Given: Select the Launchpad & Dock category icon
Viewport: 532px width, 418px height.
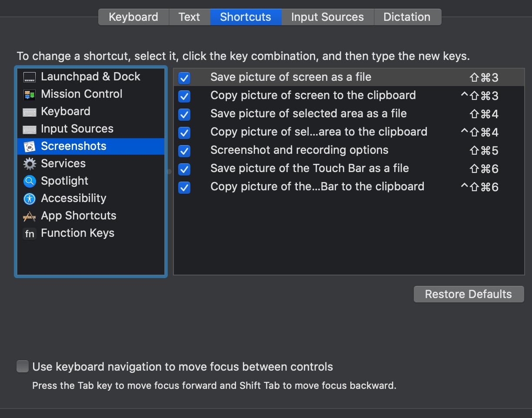Looking at the screenshot, I should pyautogui.click(x=30, y=77).
